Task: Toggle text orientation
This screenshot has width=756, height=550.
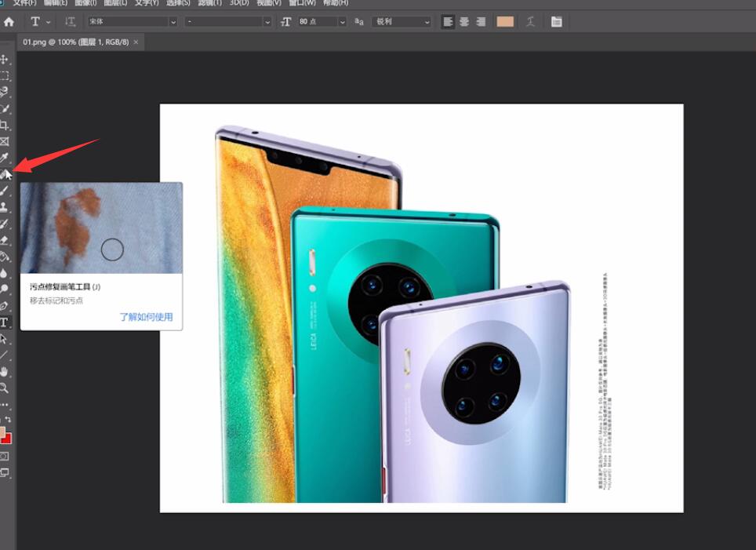Action: pos(71,22)
